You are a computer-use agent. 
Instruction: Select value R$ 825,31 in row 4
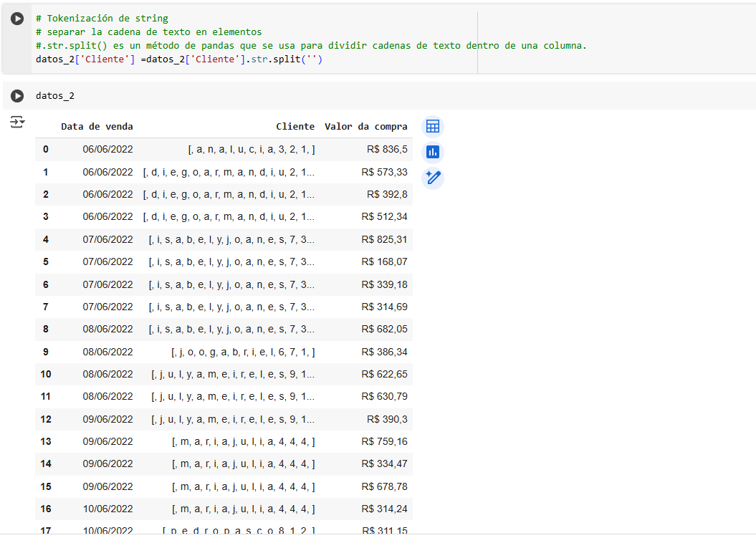click(x=384, y=239)
